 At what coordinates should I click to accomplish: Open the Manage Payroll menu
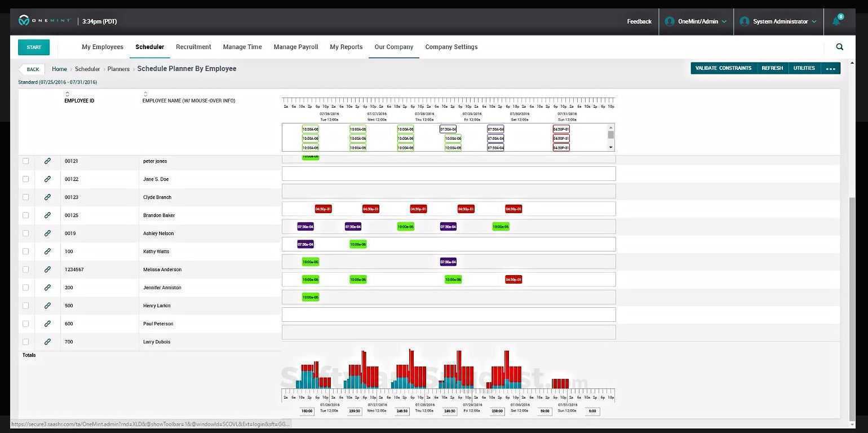(x=296, y=47)
